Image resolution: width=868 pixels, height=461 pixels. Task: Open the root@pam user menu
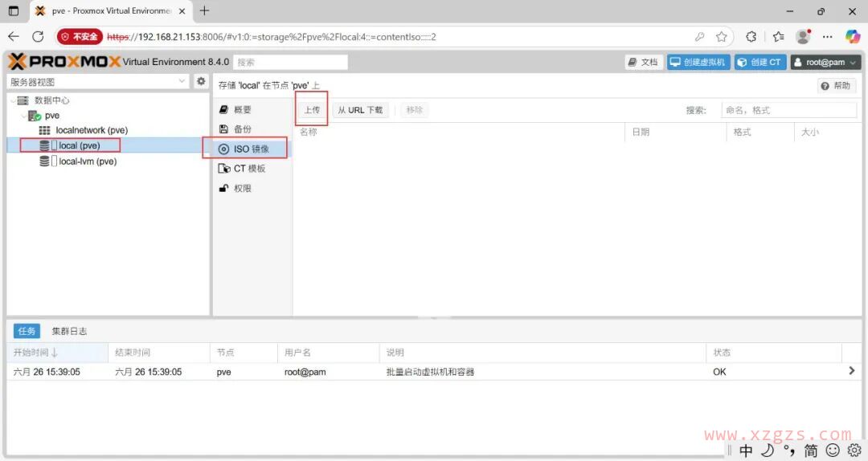825,63
